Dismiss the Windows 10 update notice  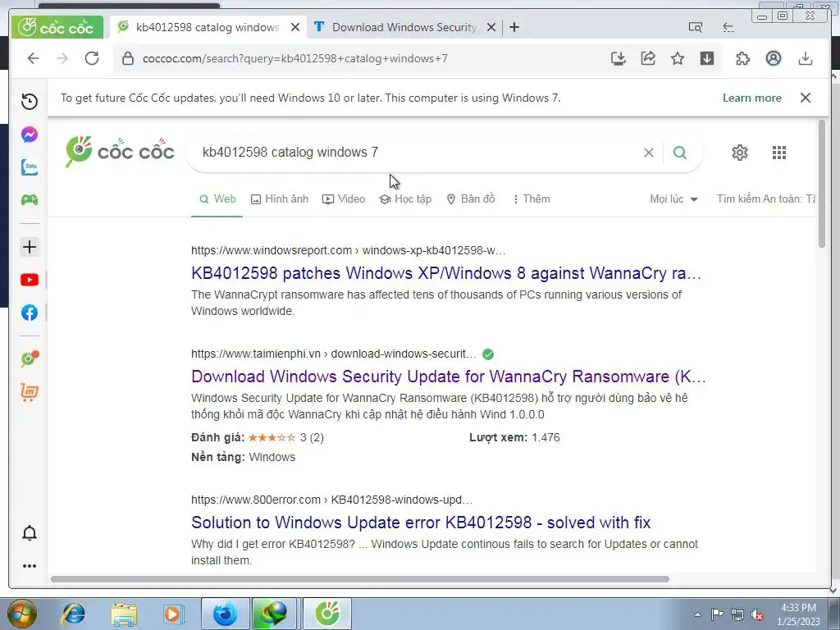click(x=806, y=98)
